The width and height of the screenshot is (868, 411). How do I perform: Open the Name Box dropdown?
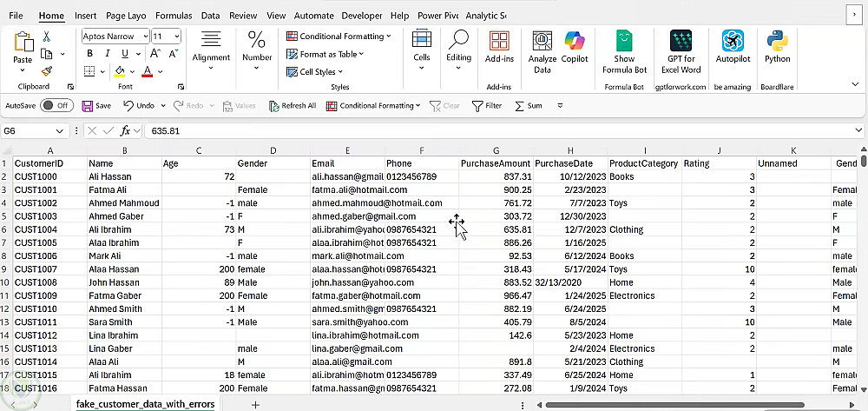(x=59, y=130)
